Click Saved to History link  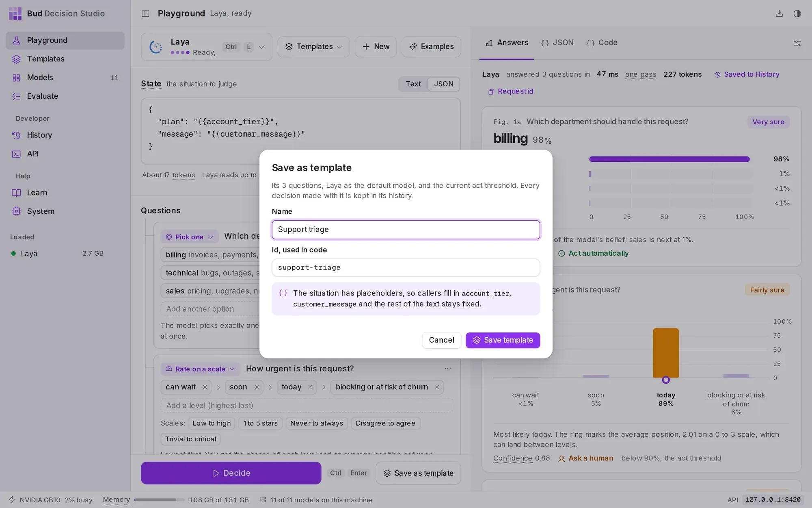point(747,74)
